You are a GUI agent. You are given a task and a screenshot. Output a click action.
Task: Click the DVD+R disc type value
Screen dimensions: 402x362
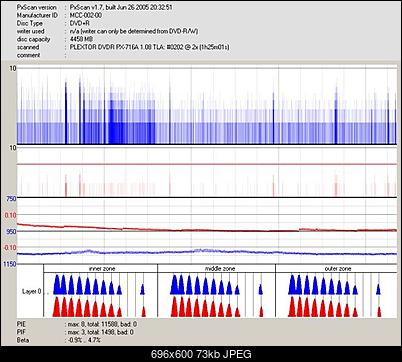pos(79,23)
